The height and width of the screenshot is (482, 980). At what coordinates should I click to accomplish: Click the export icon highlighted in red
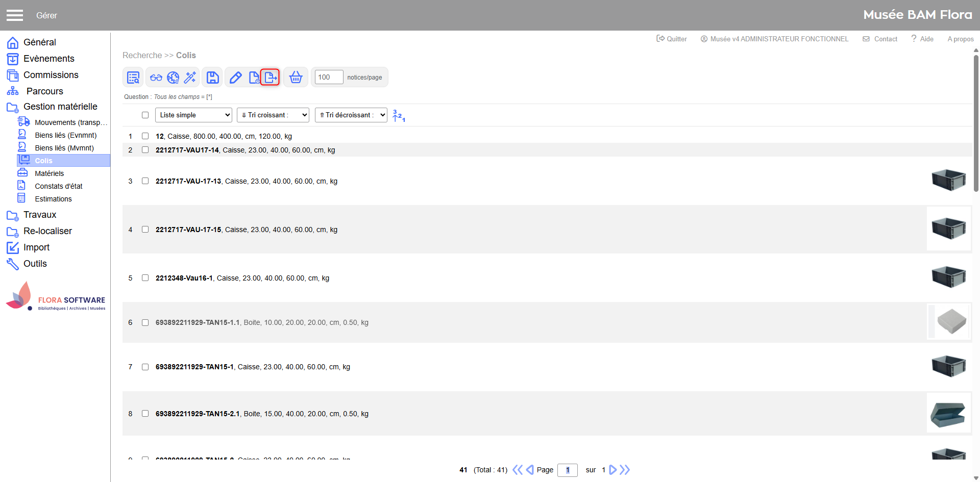pos(270,78)
